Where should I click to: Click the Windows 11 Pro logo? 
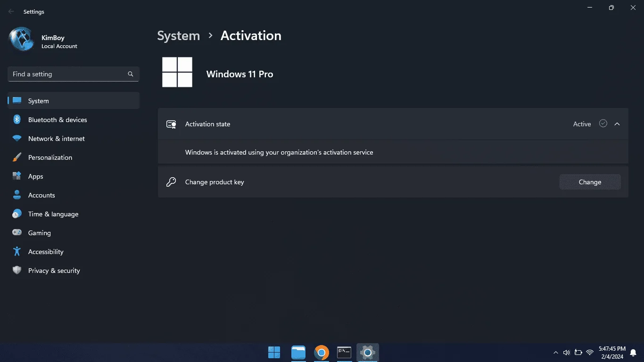(x=177, y=72)
